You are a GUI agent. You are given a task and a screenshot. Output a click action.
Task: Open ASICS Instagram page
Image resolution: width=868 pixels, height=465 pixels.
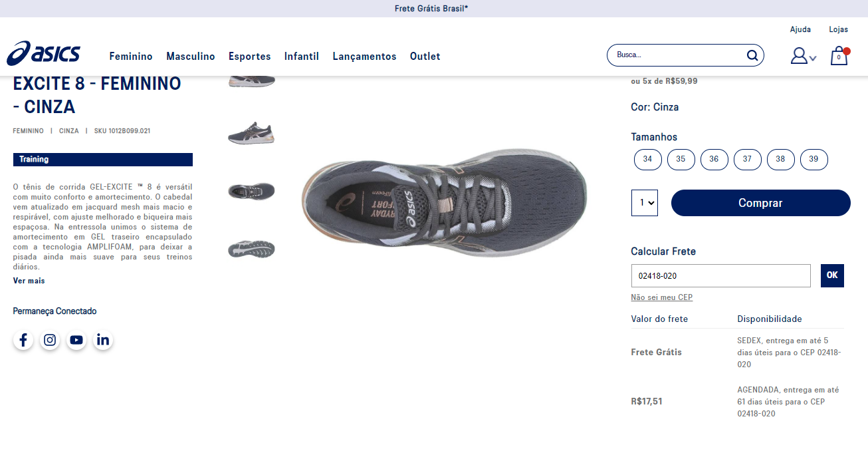[50, 340]
